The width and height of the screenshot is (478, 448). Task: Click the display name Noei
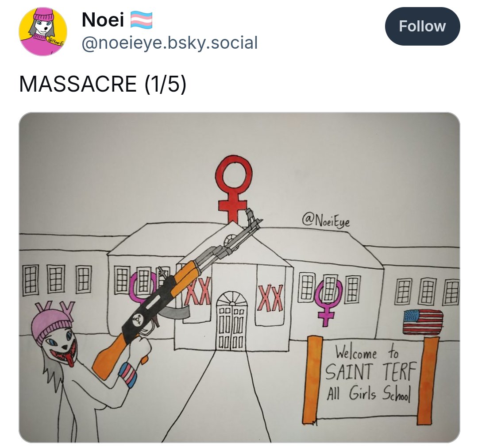[103, 19]
